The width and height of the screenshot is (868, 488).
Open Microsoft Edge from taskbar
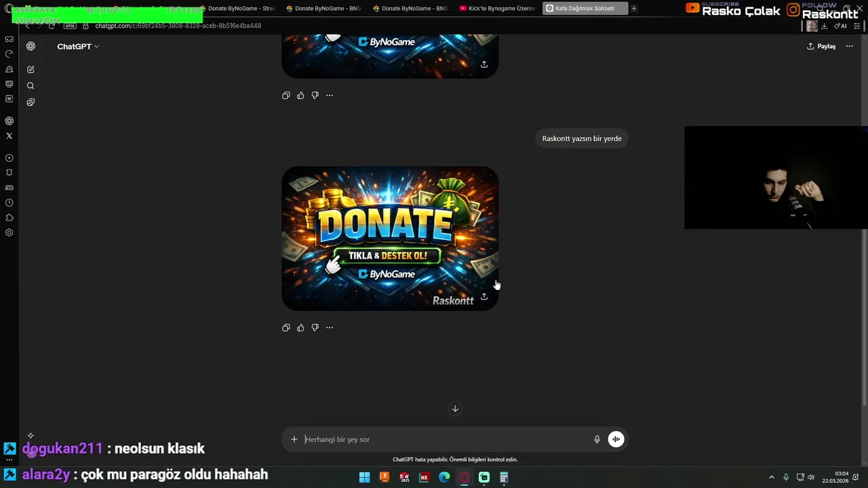tap(444, 477)
